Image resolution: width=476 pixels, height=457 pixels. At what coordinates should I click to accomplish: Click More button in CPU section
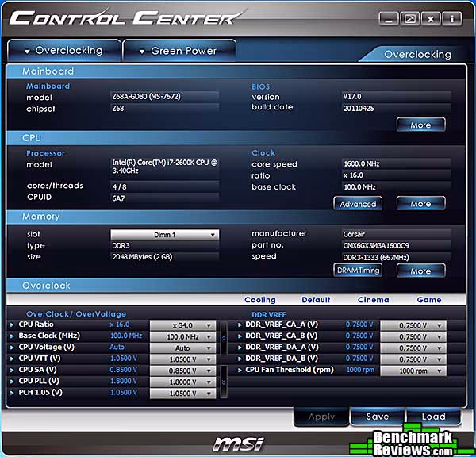tap(420, 203)
